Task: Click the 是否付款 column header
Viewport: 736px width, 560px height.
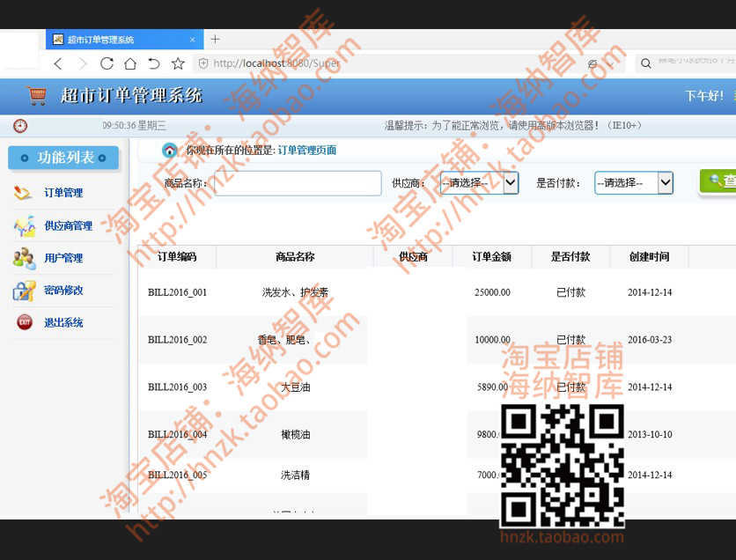Action: tap(570, 257)
